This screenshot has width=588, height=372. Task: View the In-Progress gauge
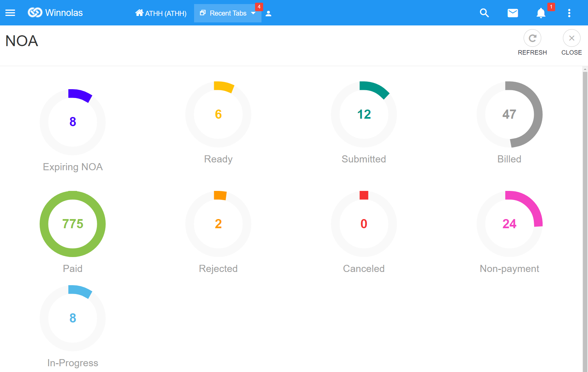tap(73, 318)
